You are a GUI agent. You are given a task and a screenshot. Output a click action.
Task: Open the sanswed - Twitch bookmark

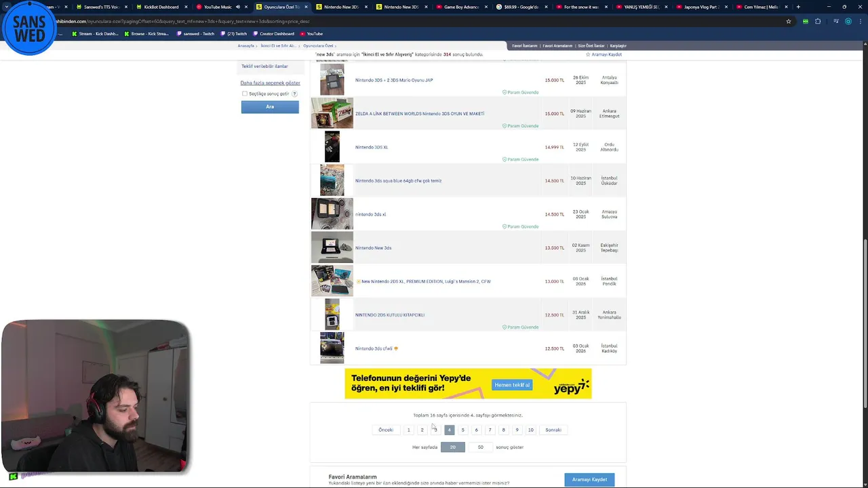click(195, 34)
